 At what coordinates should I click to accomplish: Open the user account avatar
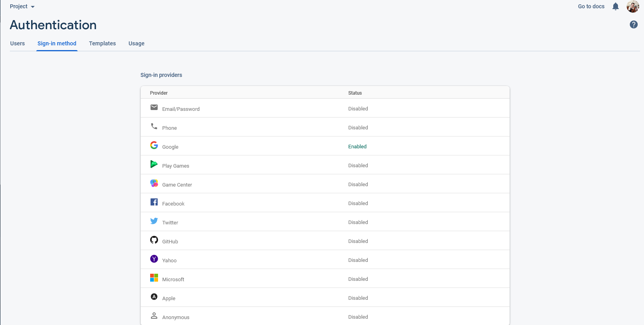[x=633, y=6]
